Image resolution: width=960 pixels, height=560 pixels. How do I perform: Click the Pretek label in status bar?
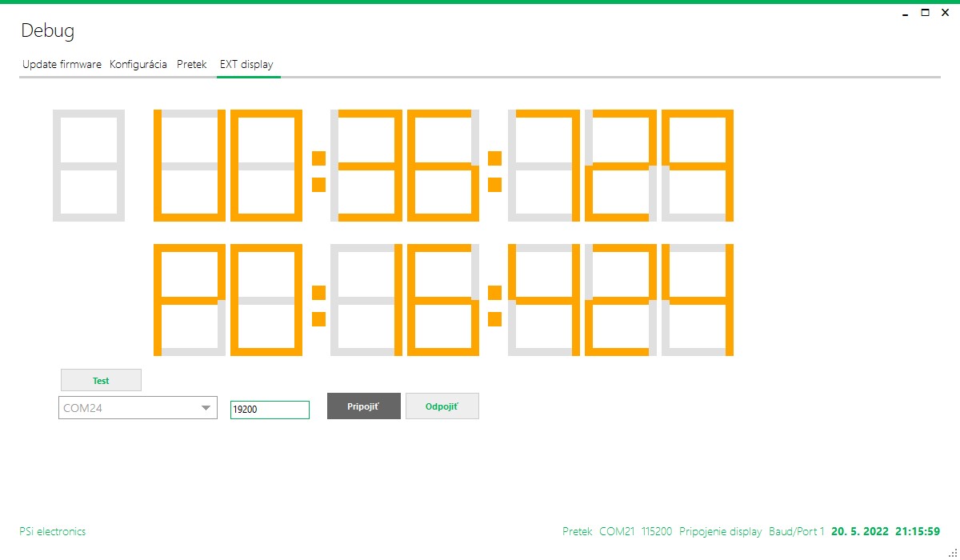(577, 532)
